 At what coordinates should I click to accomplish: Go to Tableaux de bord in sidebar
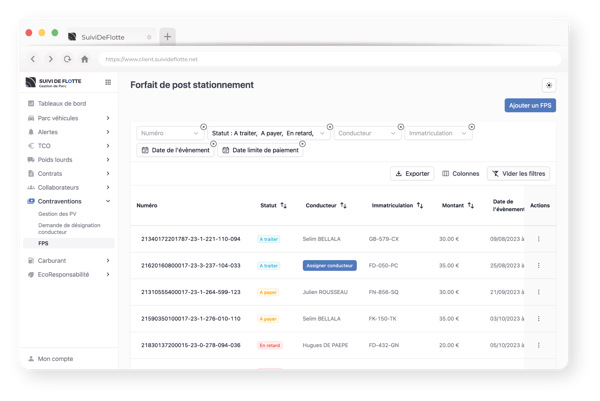click(61, 104)
